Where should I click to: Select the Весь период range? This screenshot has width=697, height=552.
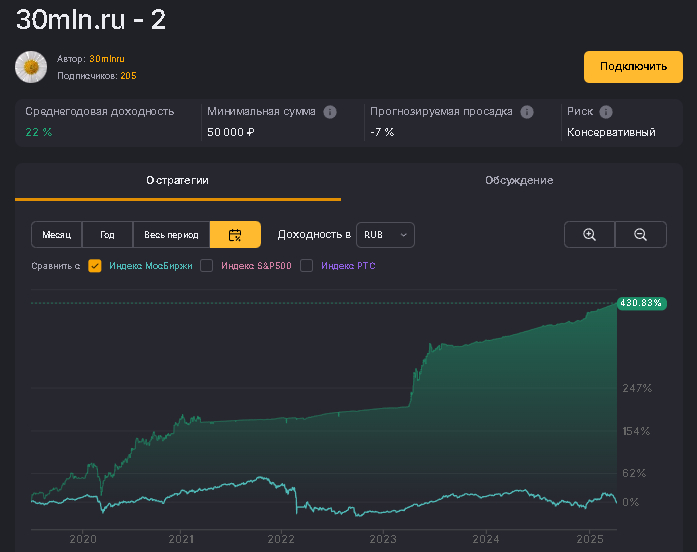(x=171, y=235)
